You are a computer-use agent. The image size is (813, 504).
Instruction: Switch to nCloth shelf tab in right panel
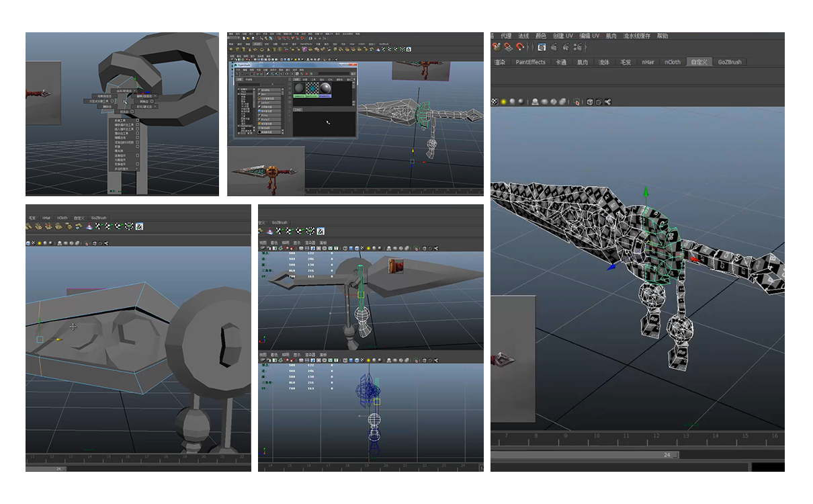point(673,62)
